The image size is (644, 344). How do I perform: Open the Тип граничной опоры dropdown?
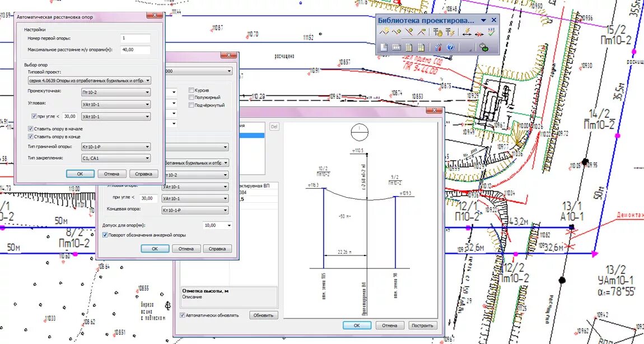pyautogui.click(x=116, y=147)
